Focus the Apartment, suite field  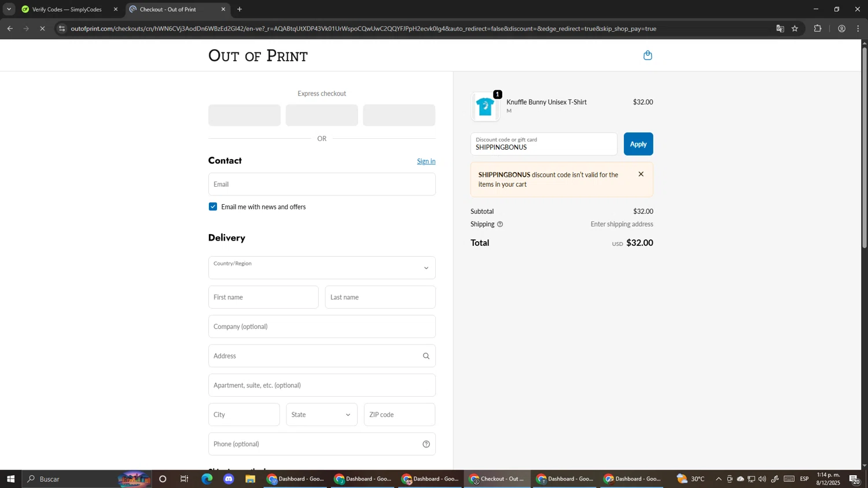322,385
